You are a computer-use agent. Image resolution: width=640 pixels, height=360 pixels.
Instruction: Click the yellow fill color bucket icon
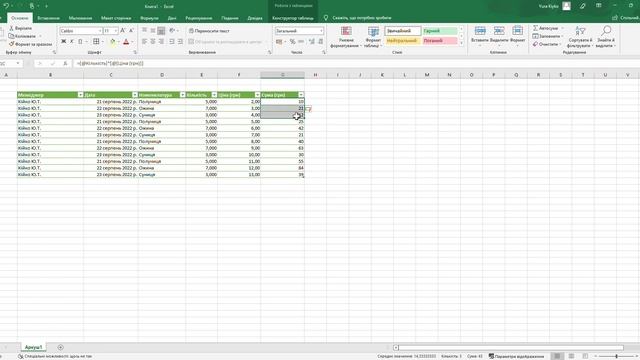pyautogui.click(x=113, y=42)
